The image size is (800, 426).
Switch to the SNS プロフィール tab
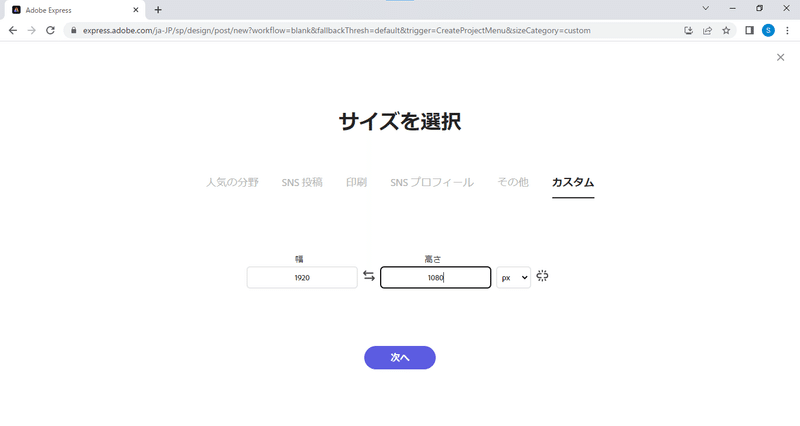pyautogui.click(x=432, y=182)
